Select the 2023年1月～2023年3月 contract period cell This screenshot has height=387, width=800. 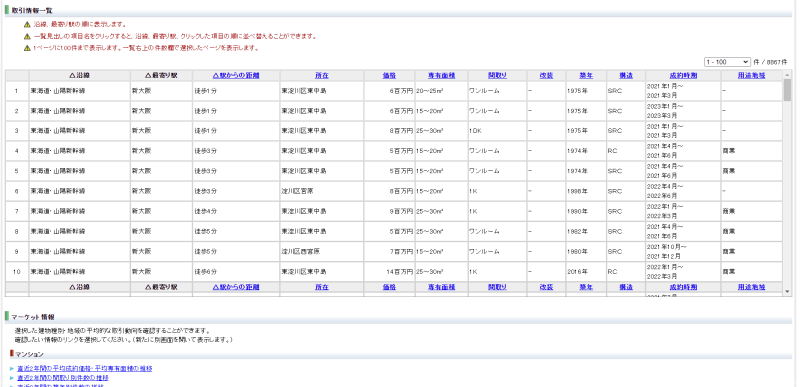click(683, 111)
